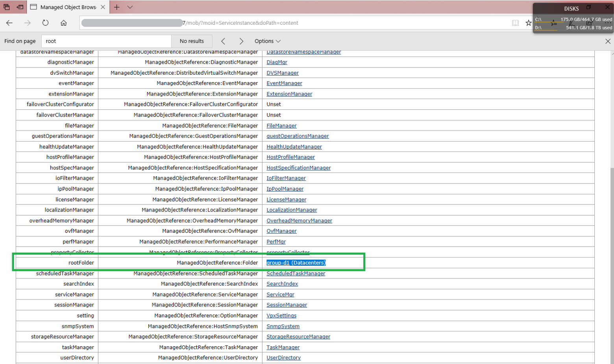Close the Find on page bar
This screenshot has width=614, height=364.
[608, 41]
